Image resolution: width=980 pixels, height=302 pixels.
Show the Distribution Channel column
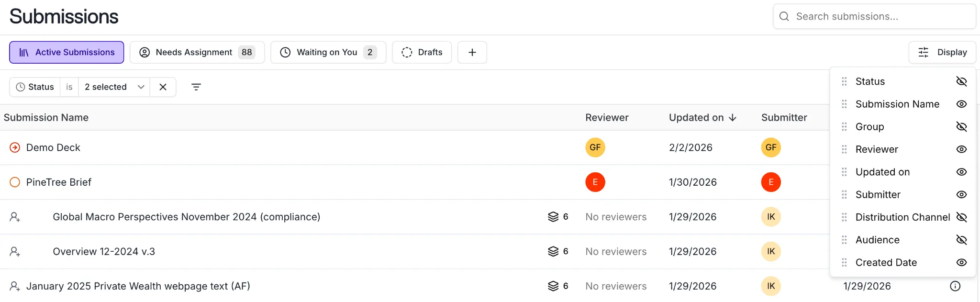(961, 217)
